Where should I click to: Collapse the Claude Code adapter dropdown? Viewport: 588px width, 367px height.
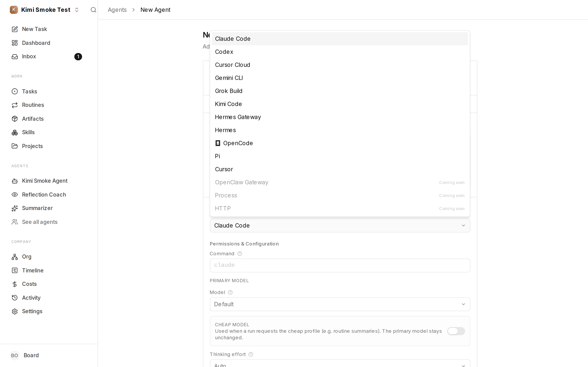[340, 226]
